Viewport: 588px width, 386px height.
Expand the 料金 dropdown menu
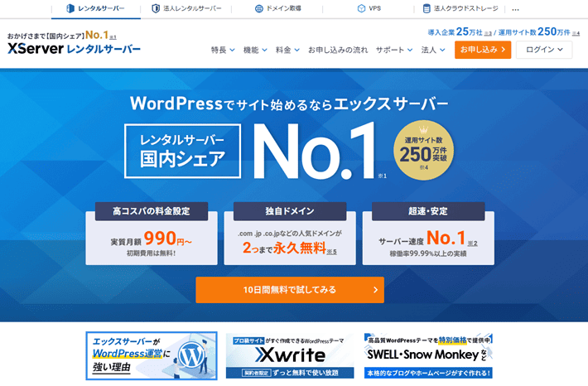(287, 50)
